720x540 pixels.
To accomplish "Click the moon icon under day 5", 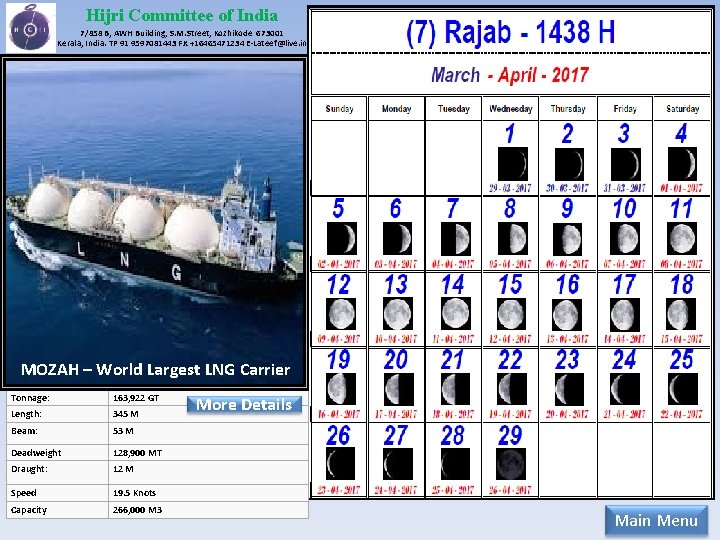I will point(342,239).
